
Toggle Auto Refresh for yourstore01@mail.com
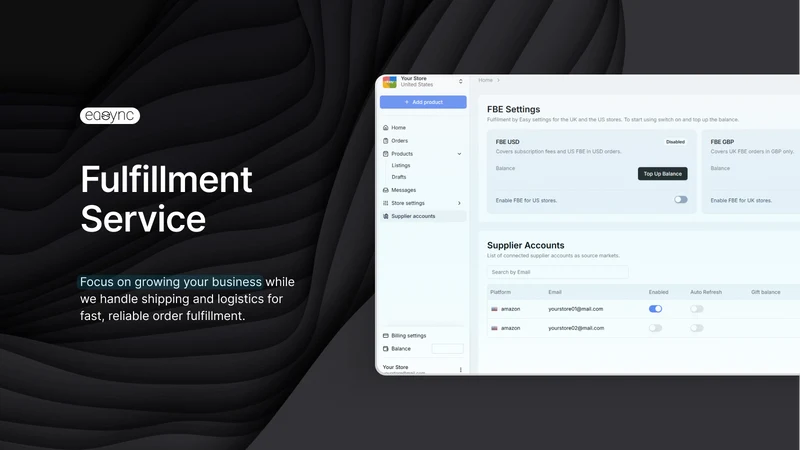697,309
